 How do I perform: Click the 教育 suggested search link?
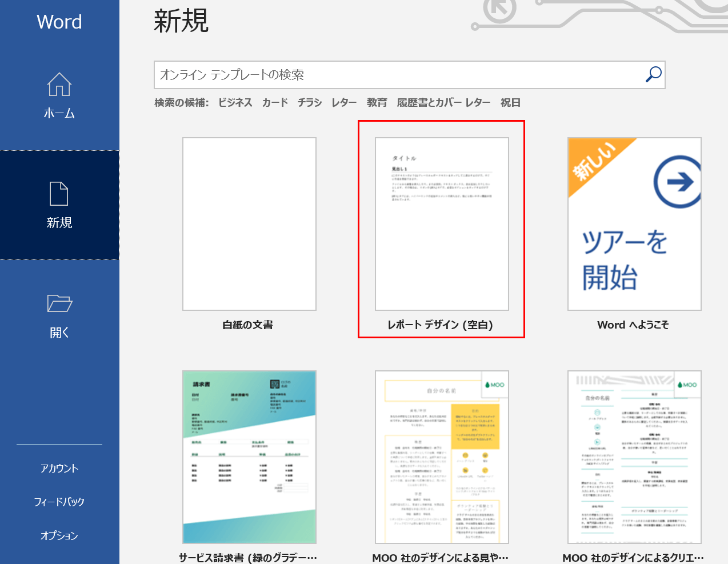[377, 103]
